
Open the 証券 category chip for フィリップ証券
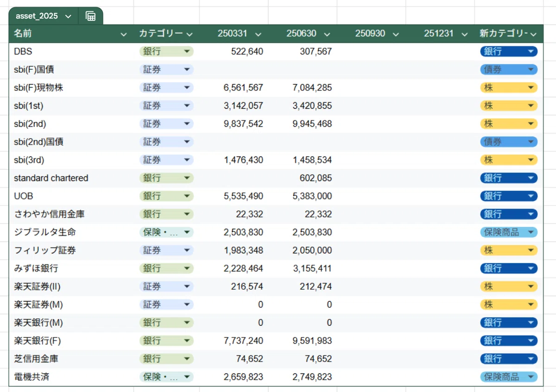166,250
